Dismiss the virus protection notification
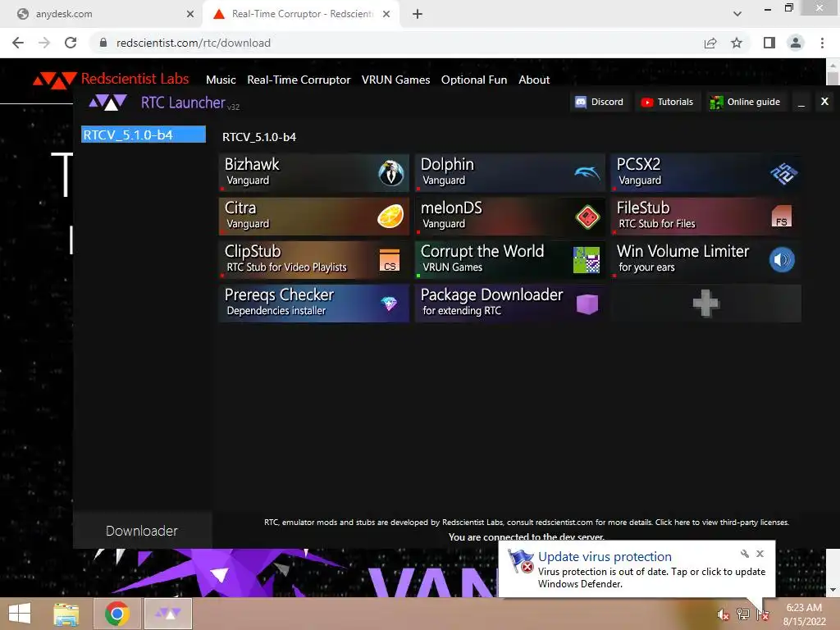This screenshot has height=630, width=840. pyautogui.click(x=760, y=554)
